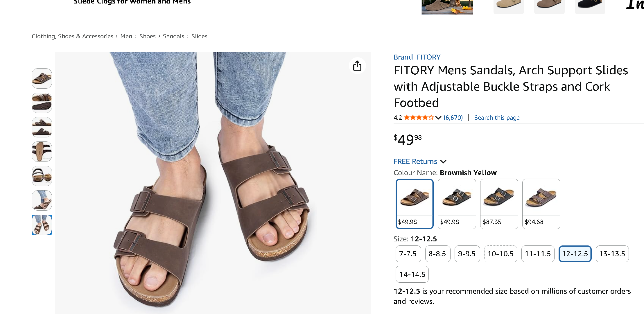
Task: Open the Brand: FITORY store link
Action: click(417, 57)
